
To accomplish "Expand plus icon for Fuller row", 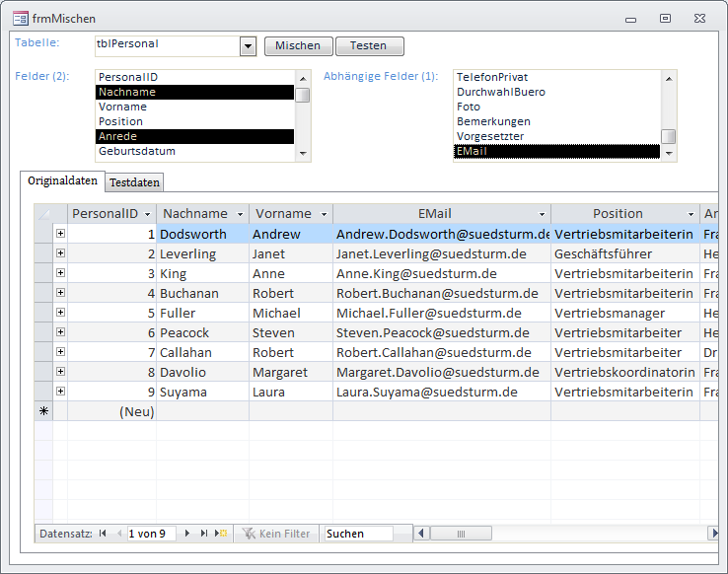I will click(60, 313).
